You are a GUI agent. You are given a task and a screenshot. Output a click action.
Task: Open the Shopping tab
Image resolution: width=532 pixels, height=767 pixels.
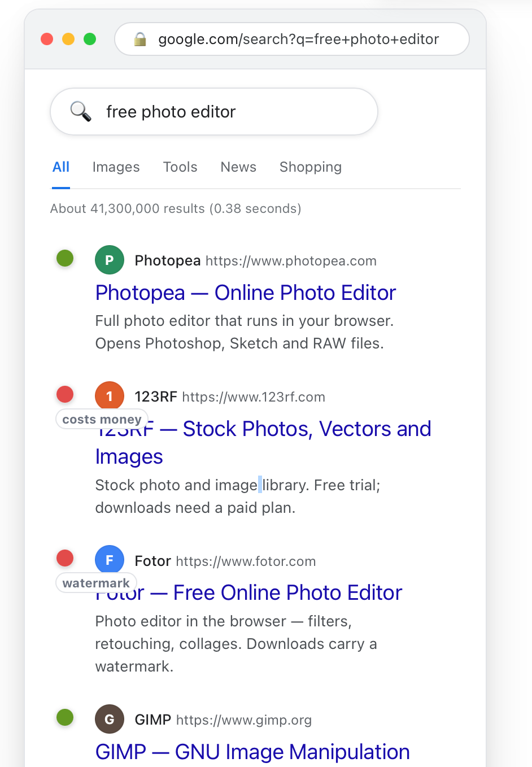coord(311,167)
